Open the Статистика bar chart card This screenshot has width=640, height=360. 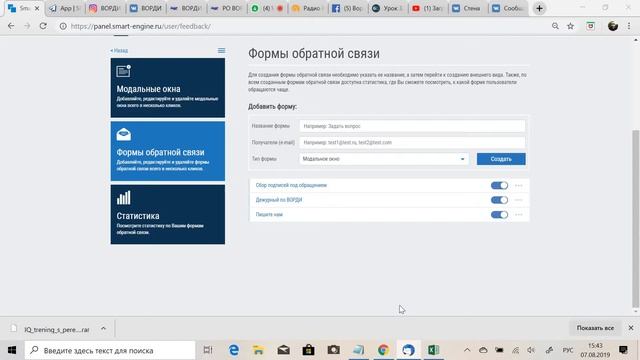[167, 214]
